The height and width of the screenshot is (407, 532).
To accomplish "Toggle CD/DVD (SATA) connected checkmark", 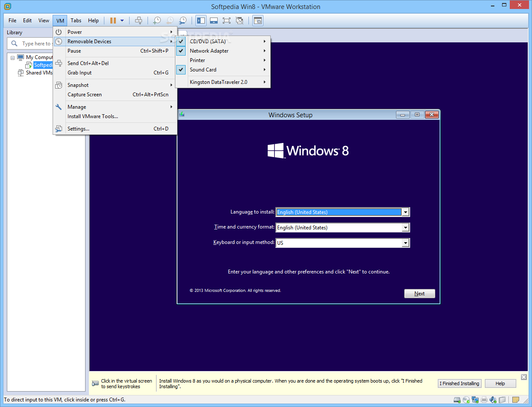I will point(181,42).
